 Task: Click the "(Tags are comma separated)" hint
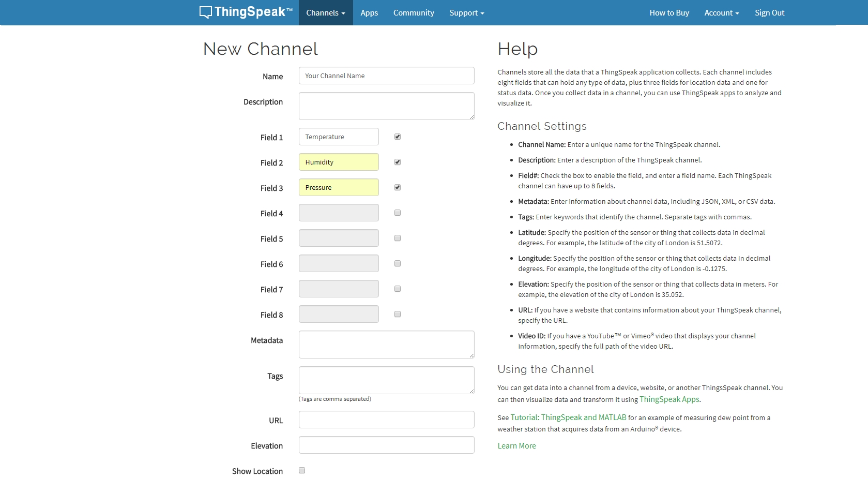point(335,399)
